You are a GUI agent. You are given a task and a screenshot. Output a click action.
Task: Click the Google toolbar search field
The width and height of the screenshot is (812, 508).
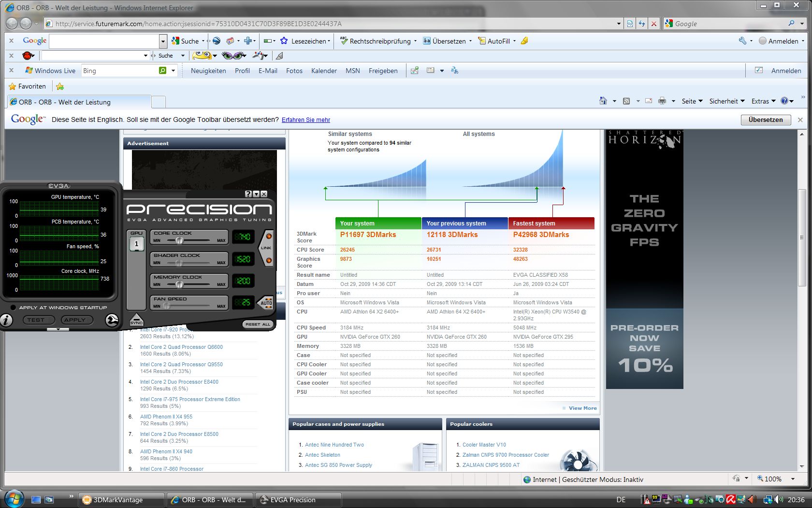click(104, 41)
